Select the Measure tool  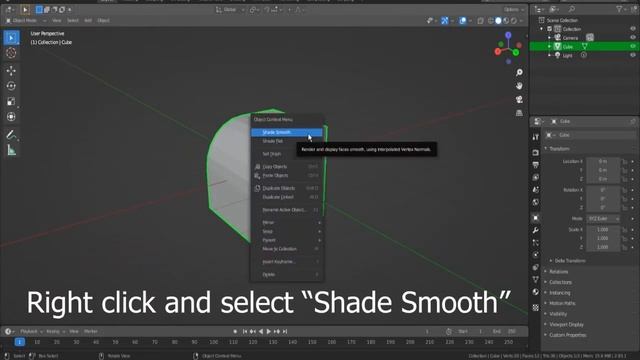point(11,150)
